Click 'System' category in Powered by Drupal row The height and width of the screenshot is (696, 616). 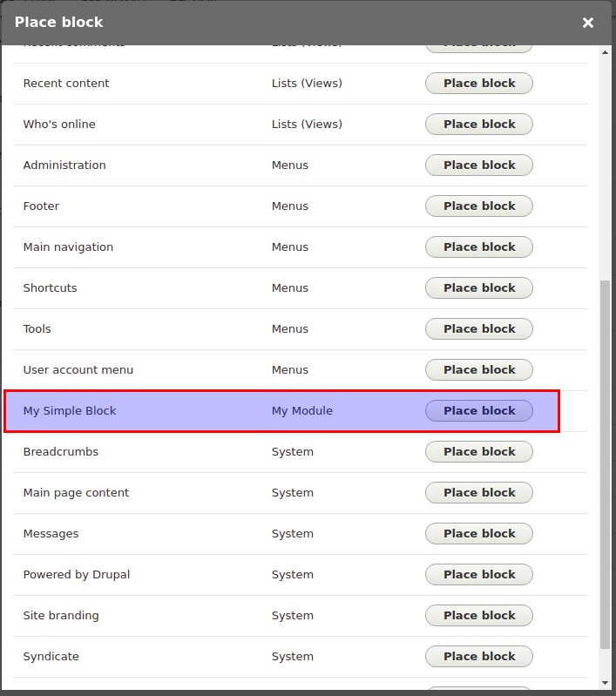click(293, 575)
